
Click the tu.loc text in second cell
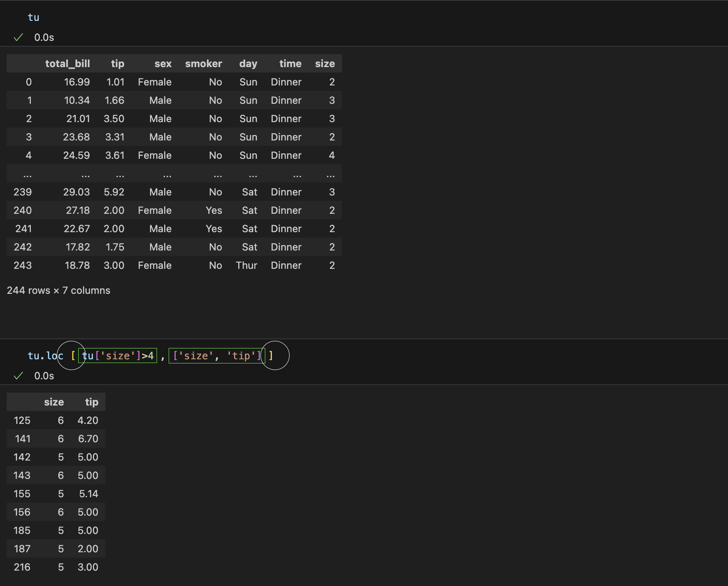point(45,356)
